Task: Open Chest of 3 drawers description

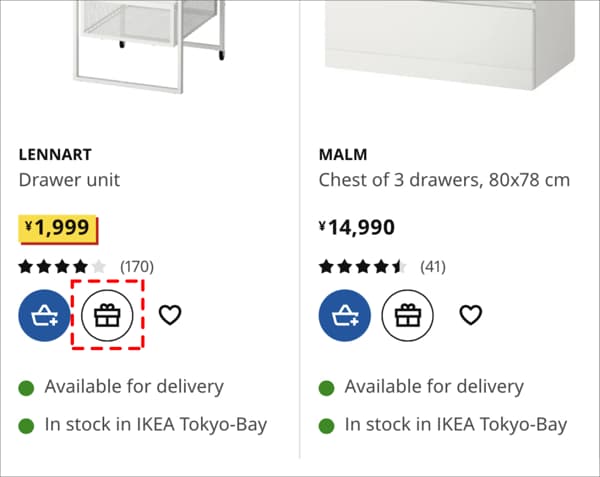Action: 444,180
